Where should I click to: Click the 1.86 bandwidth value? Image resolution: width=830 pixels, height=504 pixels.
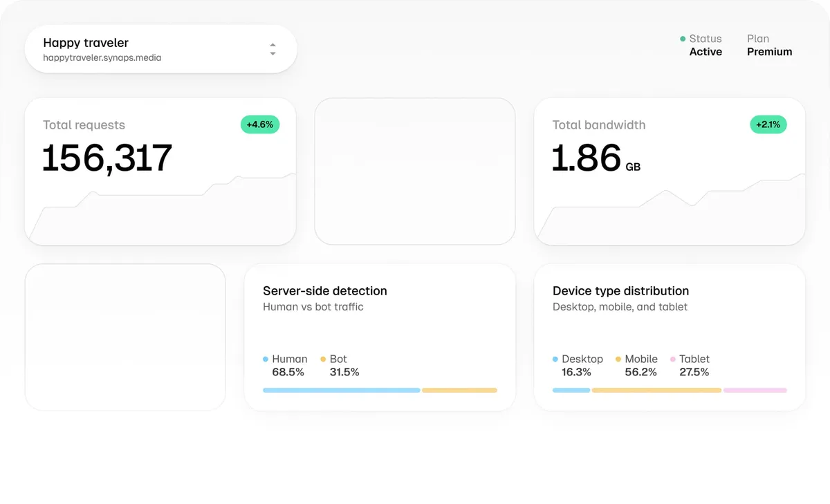[587, 158]
